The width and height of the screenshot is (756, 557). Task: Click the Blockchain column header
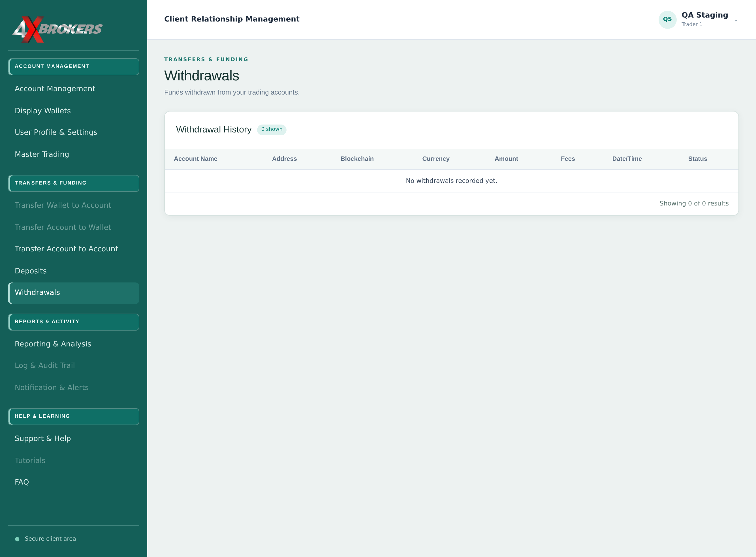coord(357,159)
